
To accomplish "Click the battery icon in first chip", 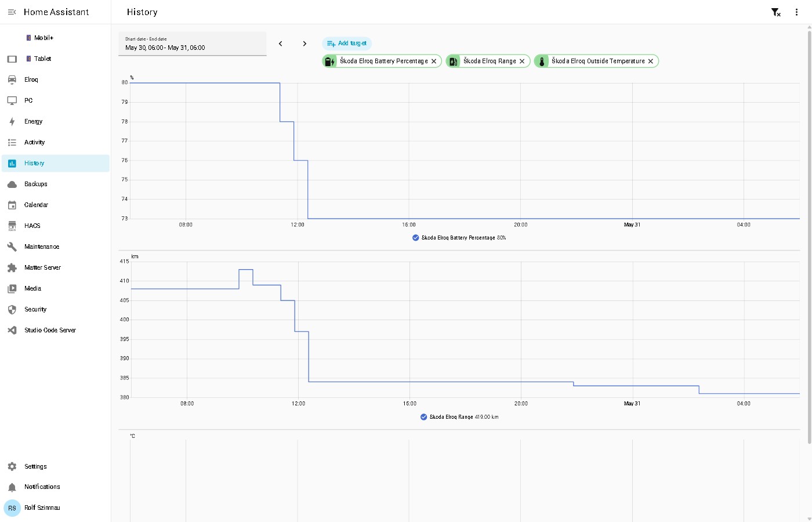I will [x=329, y=61].
